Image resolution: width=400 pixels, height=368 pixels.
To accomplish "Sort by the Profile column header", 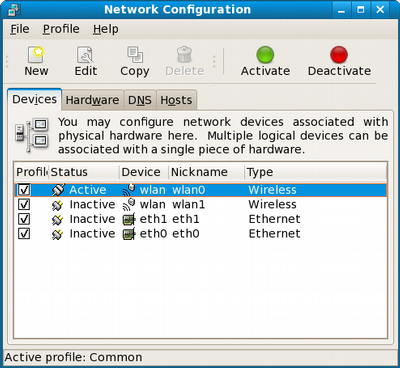I will pos(32,172).
